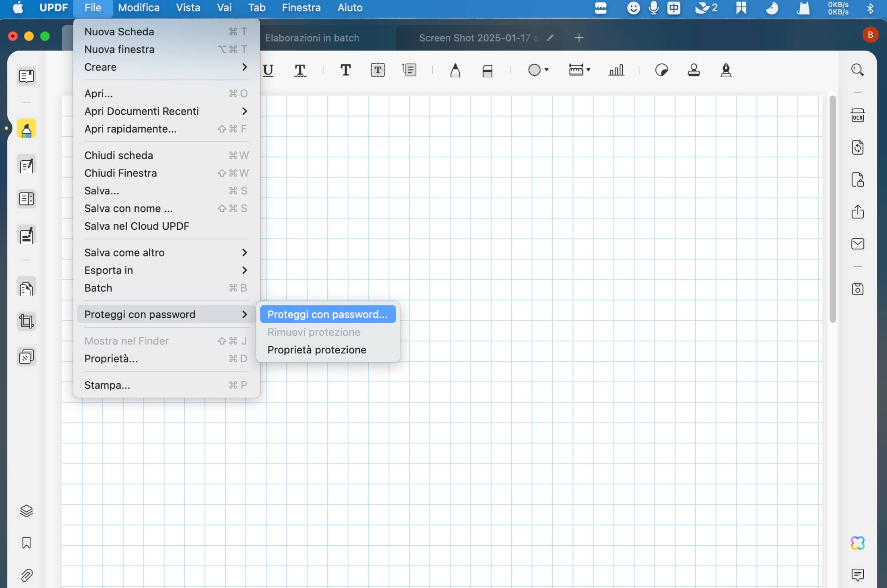Select the Pencil drawing tool
Screen dimensions: 887x588
click(x=455, y=70)
